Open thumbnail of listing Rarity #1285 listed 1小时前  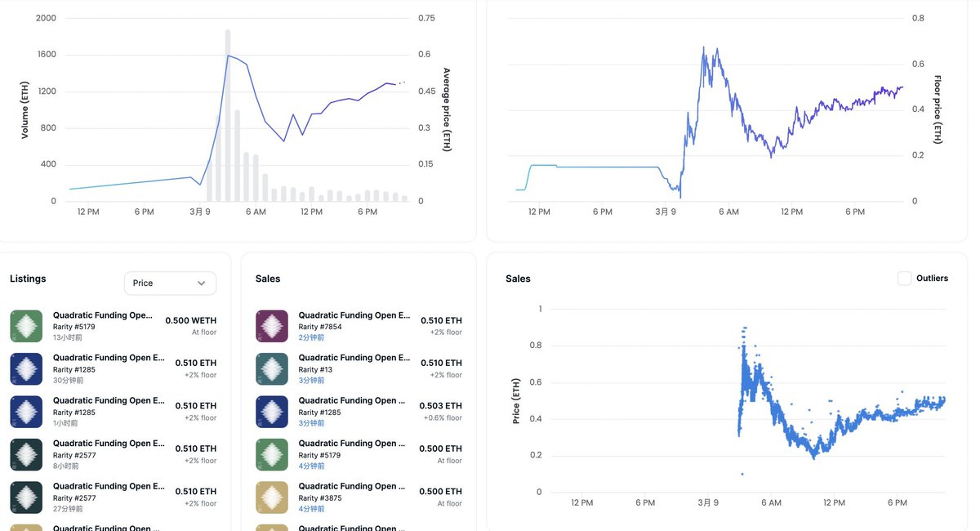tap(26, 412)
